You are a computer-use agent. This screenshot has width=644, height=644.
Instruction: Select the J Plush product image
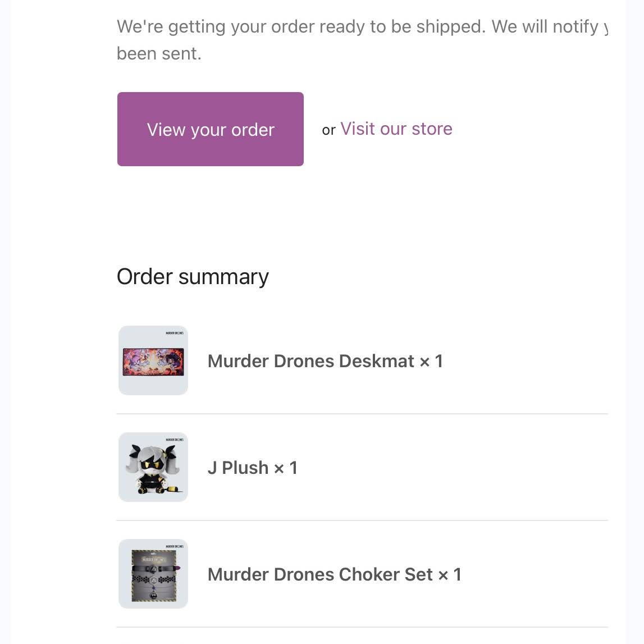pyautogui.click(x=153, y=468)
